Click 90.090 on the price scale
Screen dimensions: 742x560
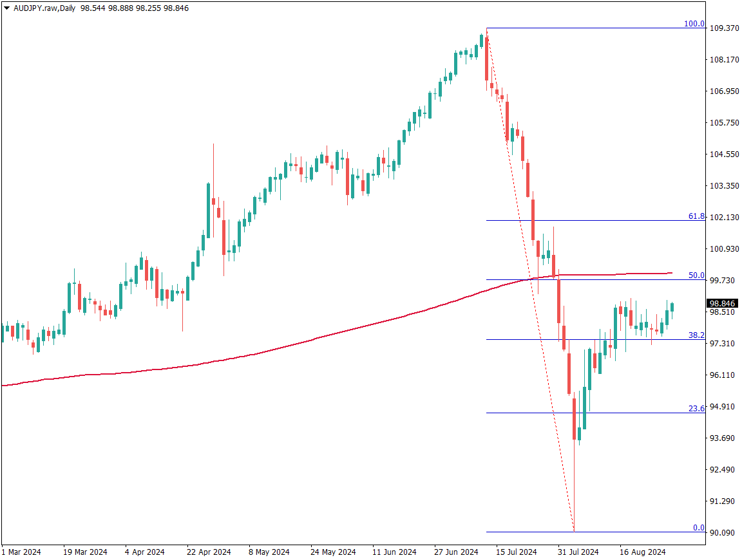tap(723, 533)
